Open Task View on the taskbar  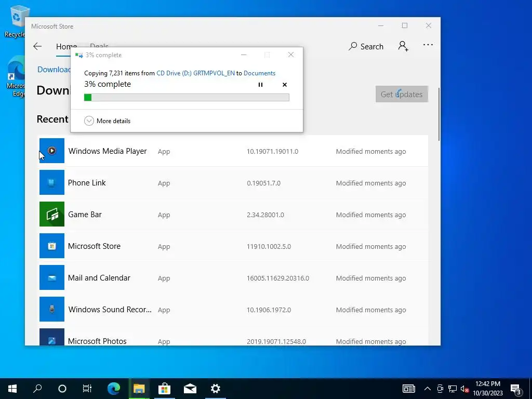click(87, 389)
